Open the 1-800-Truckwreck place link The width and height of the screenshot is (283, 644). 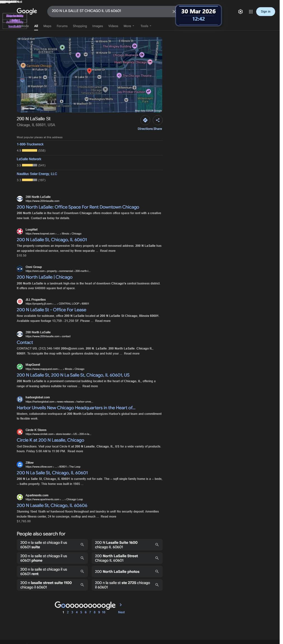pyautogui.click(x=30, y=144)
